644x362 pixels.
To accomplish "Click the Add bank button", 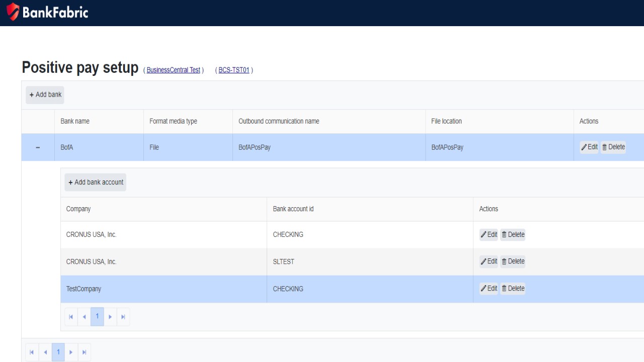I will 45,95.
